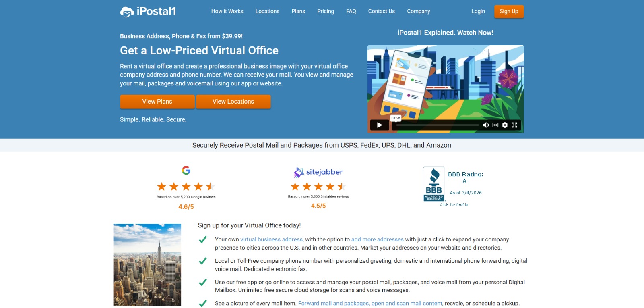Click the orange Sign Up button

(x=509, y=12)
